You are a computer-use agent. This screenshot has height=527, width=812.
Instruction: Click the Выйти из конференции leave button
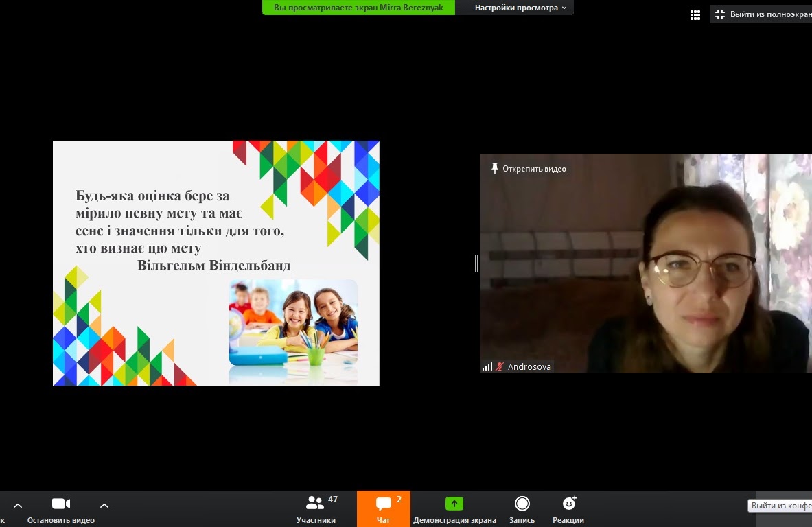tap(780, 506)
